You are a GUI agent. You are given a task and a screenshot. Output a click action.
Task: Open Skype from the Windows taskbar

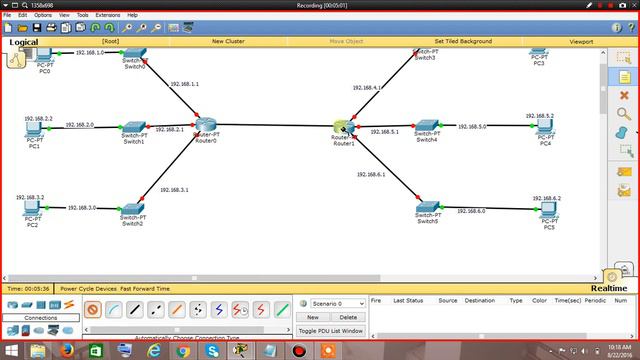coord(212,351)
